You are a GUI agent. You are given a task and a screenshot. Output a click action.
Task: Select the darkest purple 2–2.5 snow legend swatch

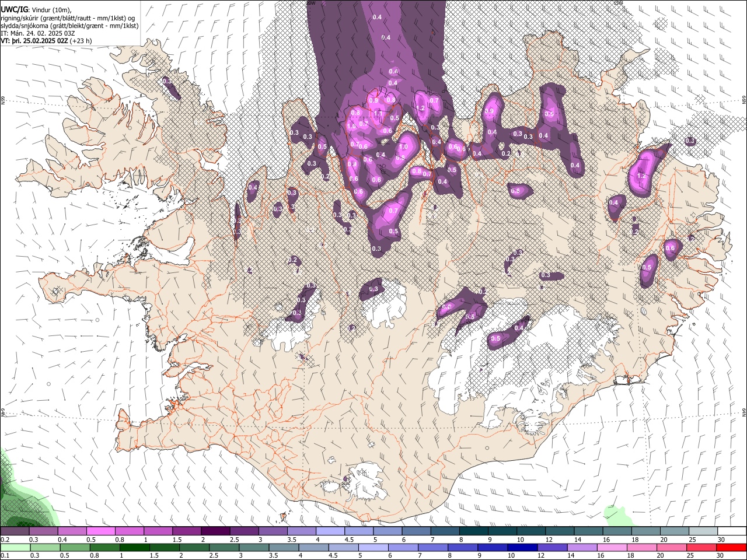click(215, 531)
